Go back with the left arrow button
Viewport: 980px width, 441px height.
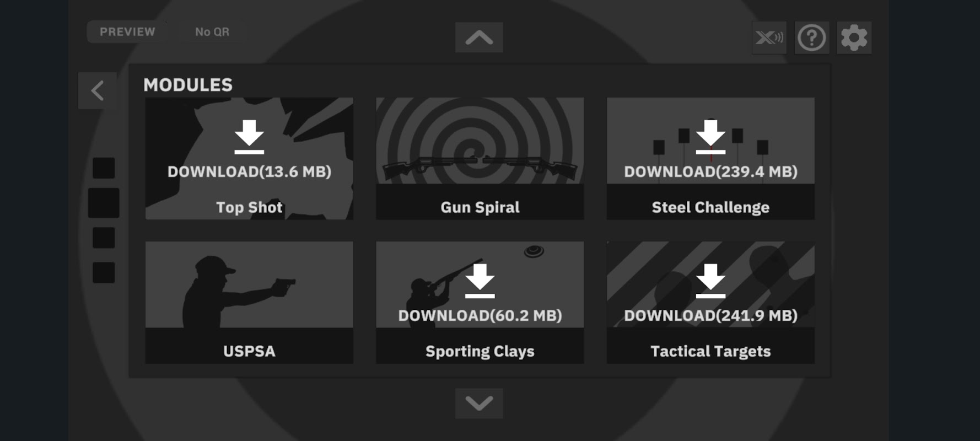point(98,90)
